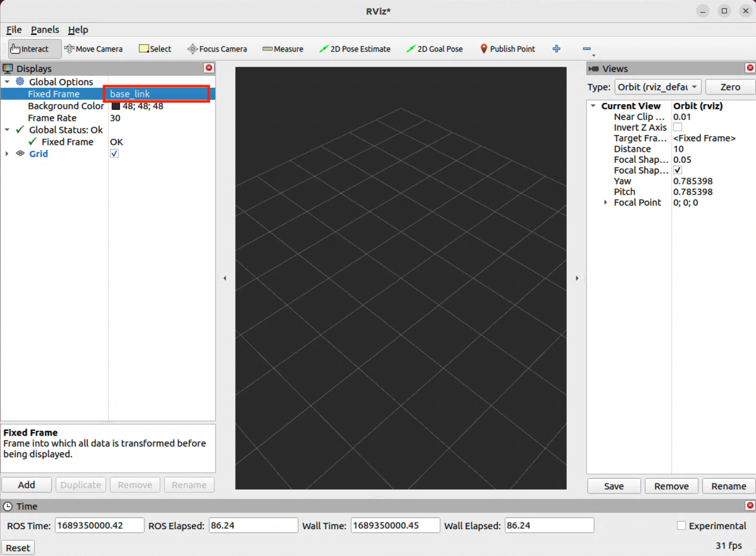Select the Fixed Frame property label

click(54, 94)
